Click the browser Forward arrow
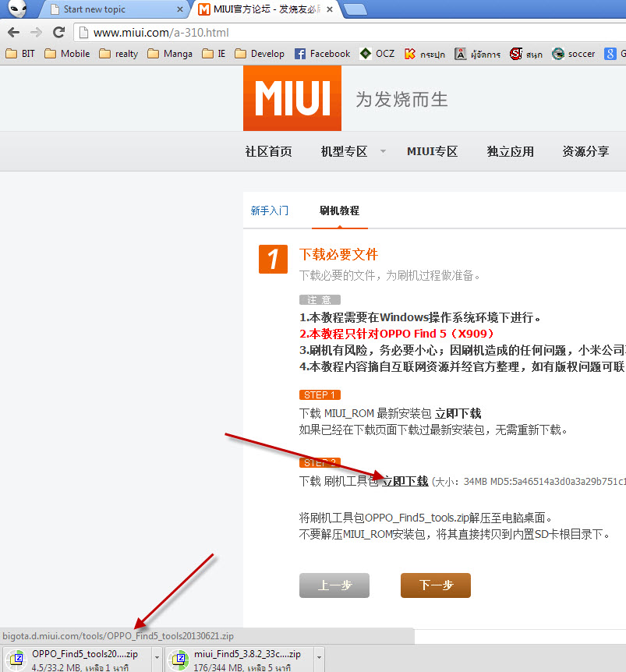Viewport: 626px width, 672px height. pyautogui.click(x=36, y=32)
